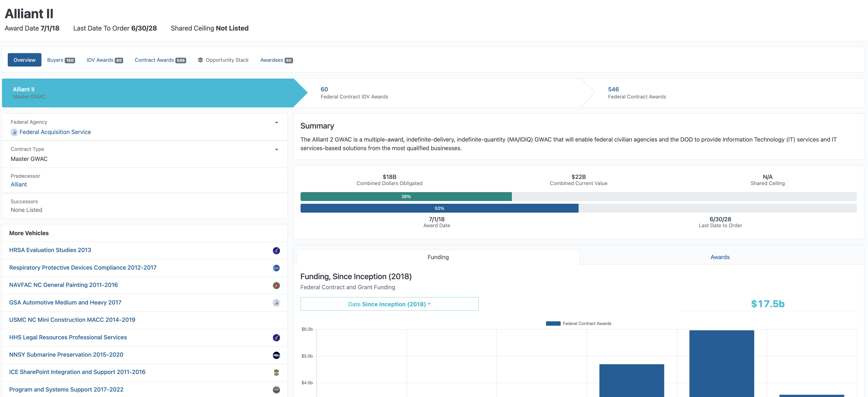Click the CDC icon beside Respiratory Protective Devices Compliance

pyautogui.click(x=276, y=268)
